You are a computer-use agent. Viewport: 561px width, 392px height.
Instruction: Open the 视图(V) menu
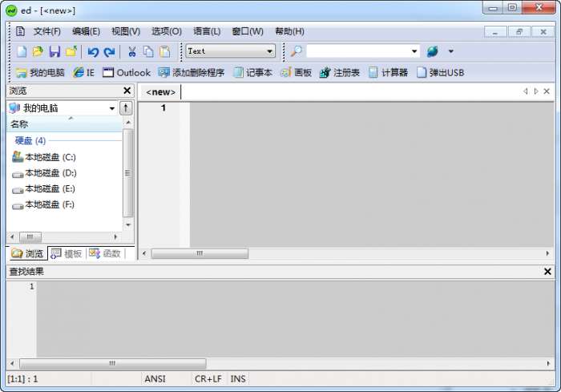pos(126,31)
